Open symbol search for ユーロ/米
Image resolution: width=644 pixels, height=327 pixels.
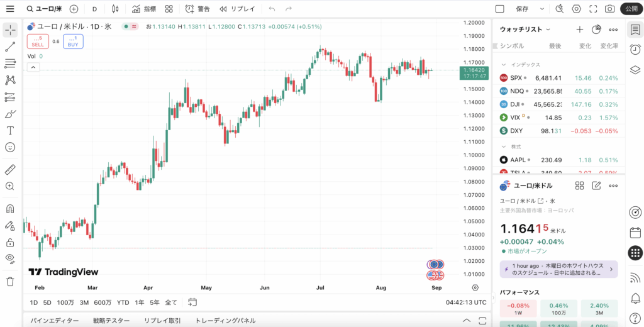(x=45, y=9)
